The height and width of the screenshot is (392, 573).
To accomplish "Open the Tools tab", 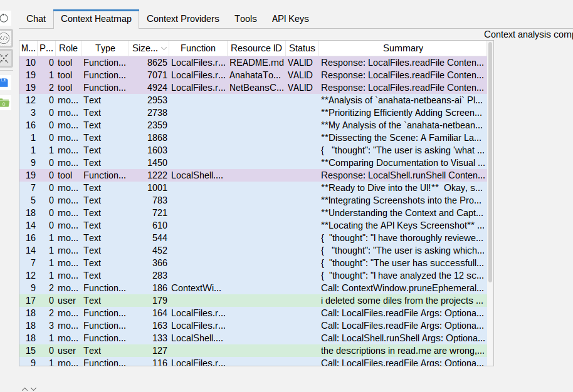I will (x=246, y=19).
